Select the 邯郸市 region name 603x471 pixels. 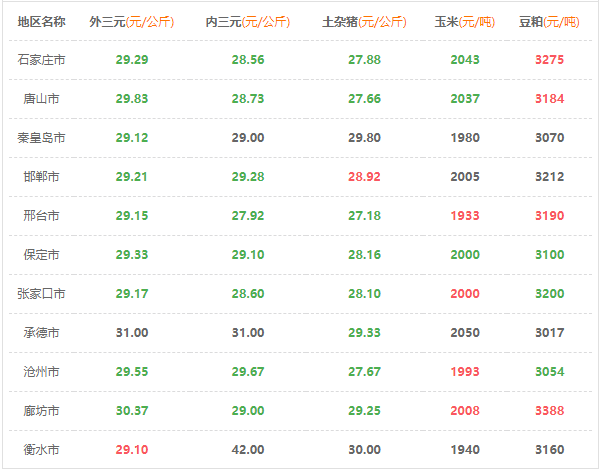pyautogui.click(x=42, y=177)
